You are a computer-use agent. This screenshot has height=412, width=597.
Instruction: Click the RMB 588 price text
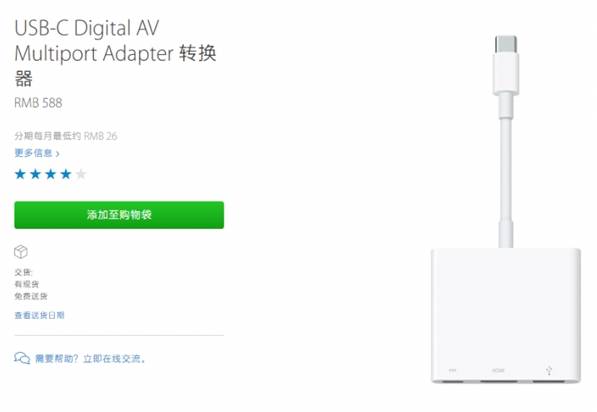(x=38, y=103)
